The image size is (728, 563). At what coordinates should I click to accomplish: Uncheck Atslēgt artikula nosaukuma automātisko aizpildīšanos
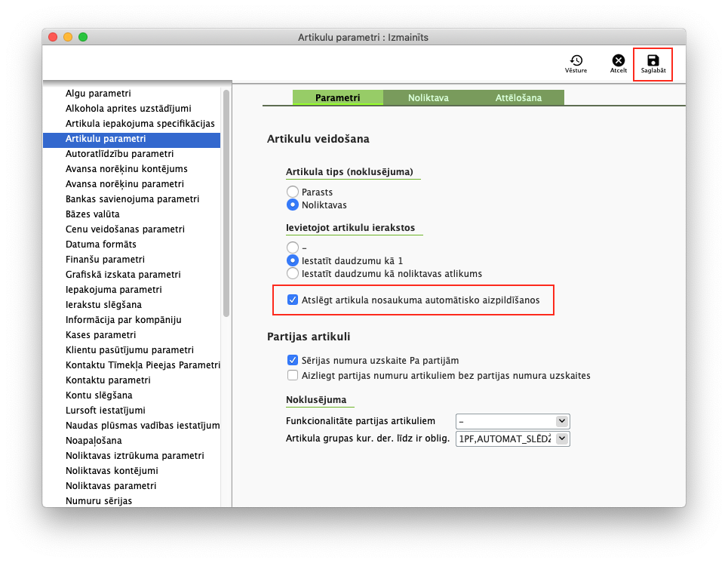click(x=293, y=300)
